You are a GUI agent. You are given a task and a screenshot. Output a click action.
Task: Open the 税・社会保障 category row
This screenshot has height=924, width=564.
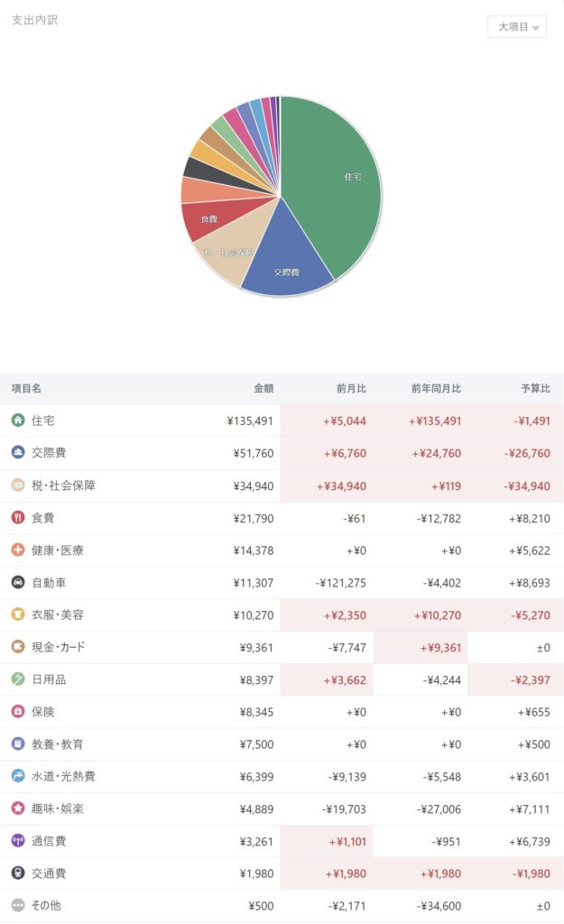pos(63,485)
